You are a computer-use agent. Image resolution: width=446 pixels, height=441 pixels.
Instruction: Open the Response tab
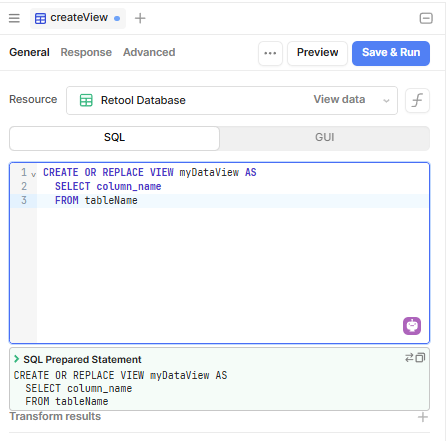(86, 52)
